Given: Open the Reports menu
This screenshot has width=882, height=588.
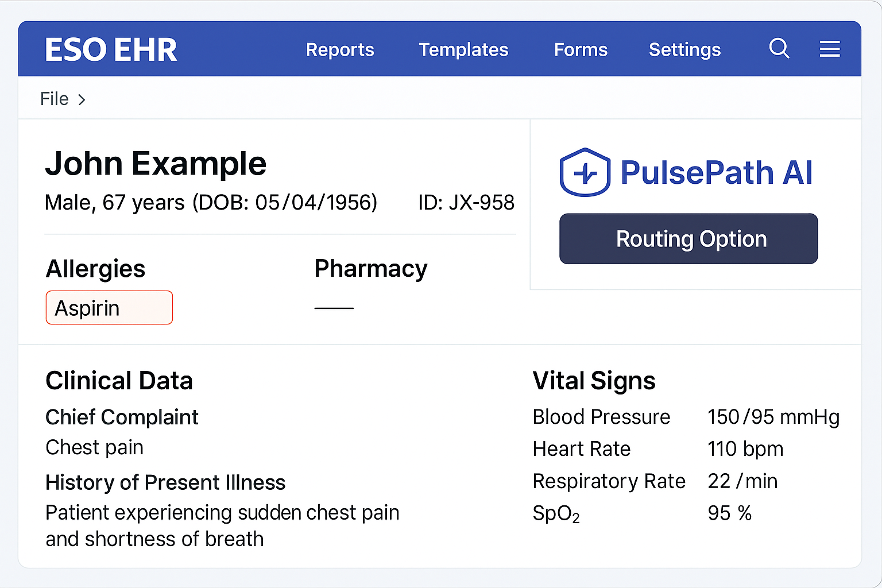Looking at the screenshot, I should pyautogui.click(x=340, y=50).
